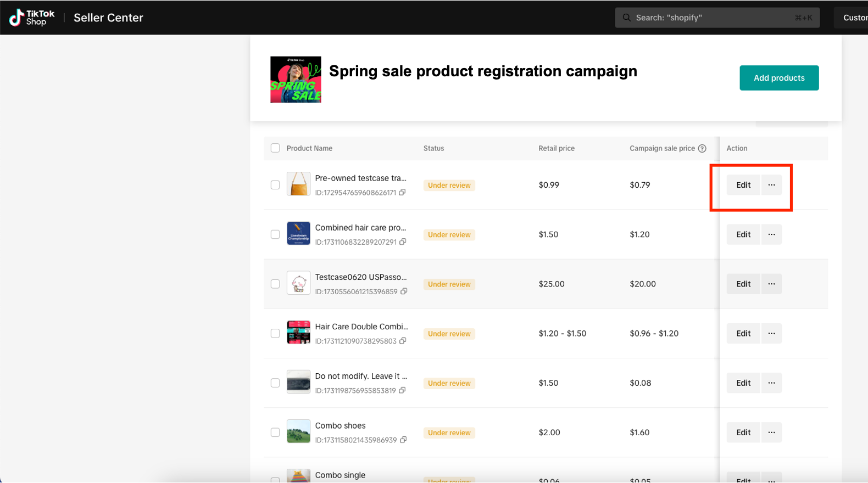Copy ID of Testcase0620 USPasso product

point(404,291)
